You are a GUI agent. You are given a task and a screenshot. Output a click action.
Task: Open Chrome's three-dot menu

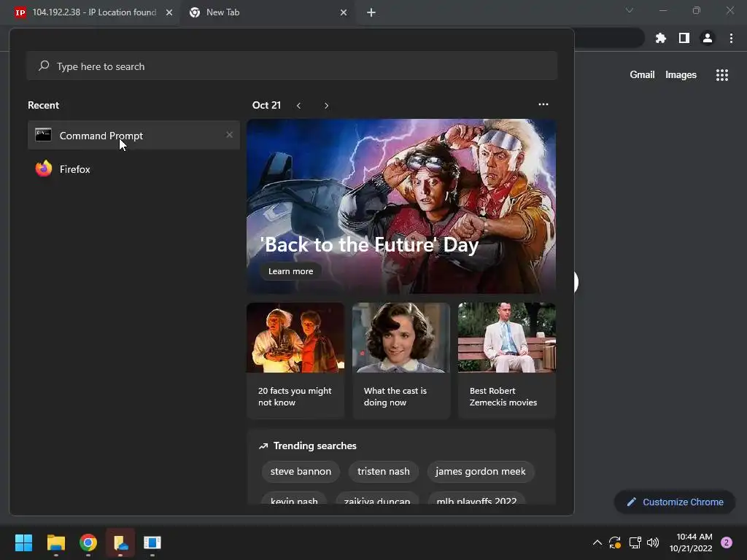coord(731,38)
